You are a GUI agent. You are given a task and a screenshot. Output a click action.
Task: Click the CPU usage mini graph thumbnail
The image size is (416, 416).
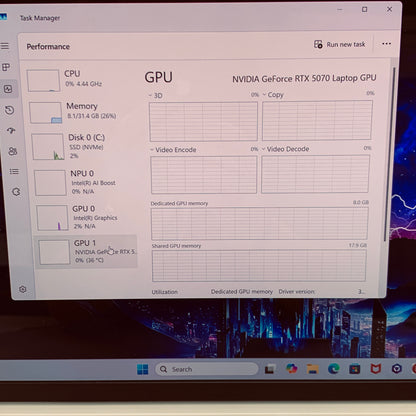[x=43, y=80]
